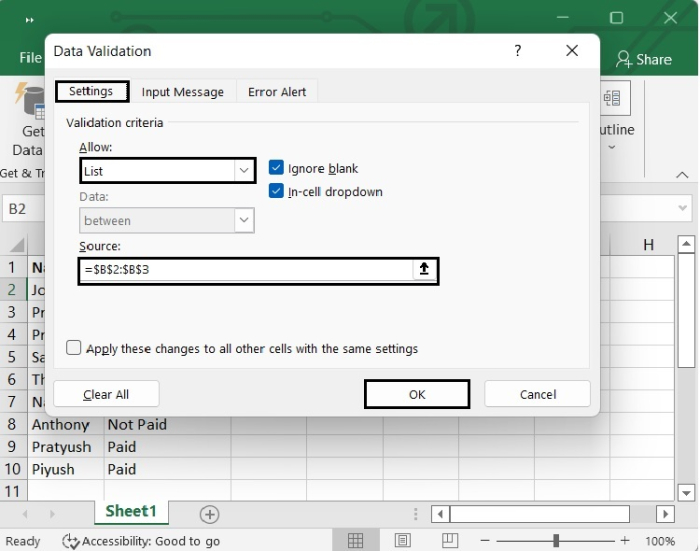Click the Source range selector collapse icon
The image size is (700, 551).
coord(424,269)
